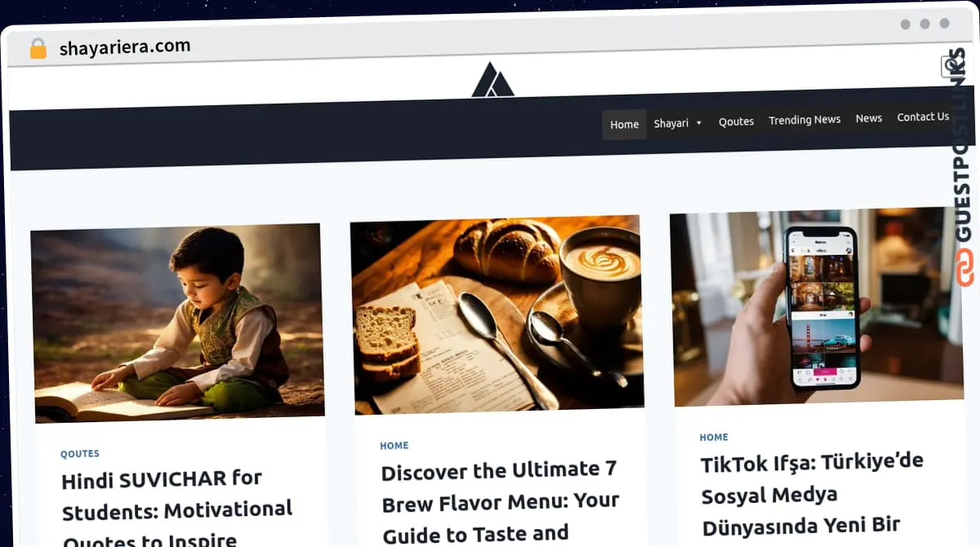Viewport: 980px width, 547px height.
Task: Open the Shayari menu item
Action: [x=671, y=123]
